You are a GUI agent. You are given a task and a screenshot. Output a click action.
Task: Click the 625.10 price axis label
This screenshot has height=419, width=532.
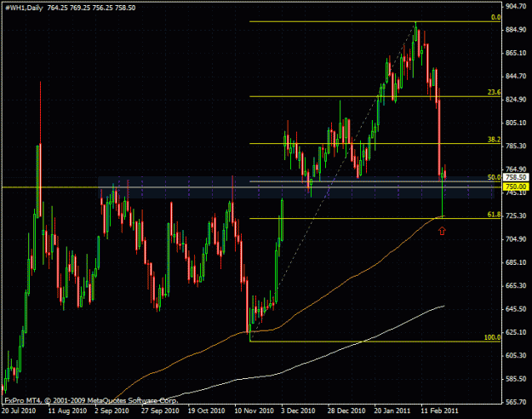(516, 332)
